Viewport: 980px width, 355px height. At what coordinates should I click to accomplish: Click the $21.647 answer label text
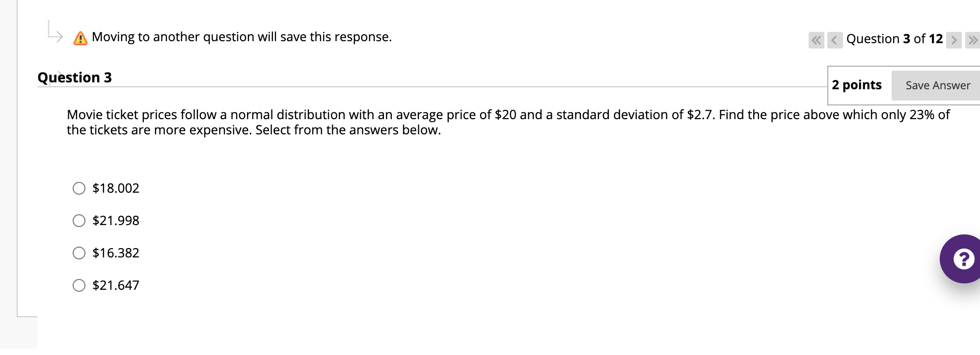[x=115, y=285]
